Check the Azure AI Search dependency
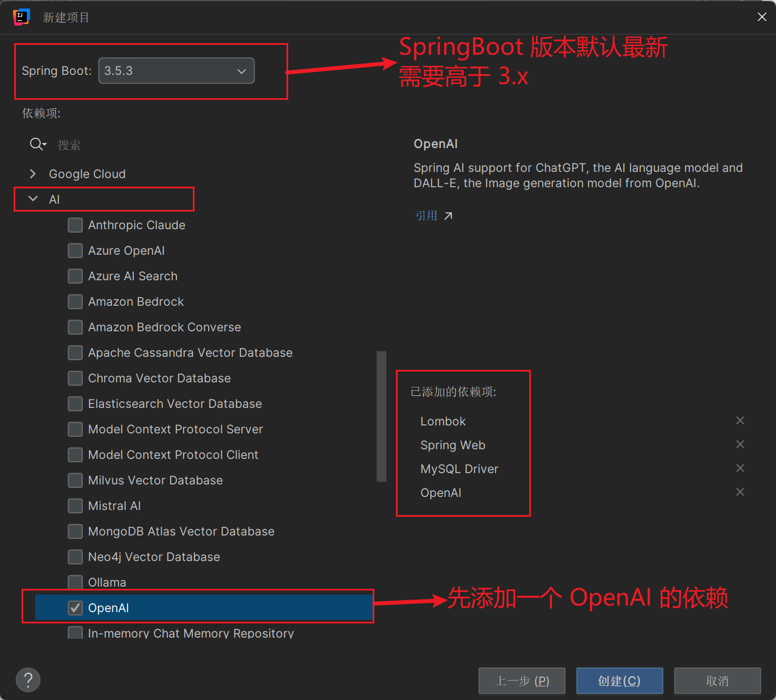Screen dimensions: 776x700 (75, 276)
